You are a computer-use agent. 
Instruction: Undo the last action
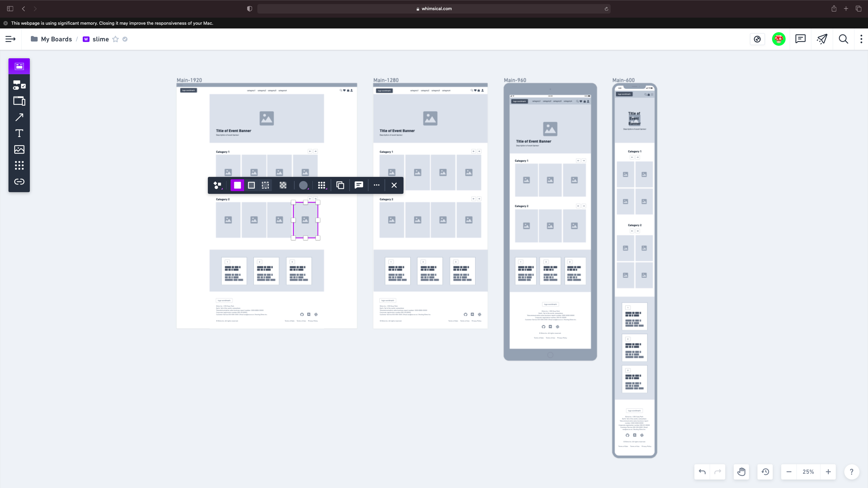click(701, 472)
